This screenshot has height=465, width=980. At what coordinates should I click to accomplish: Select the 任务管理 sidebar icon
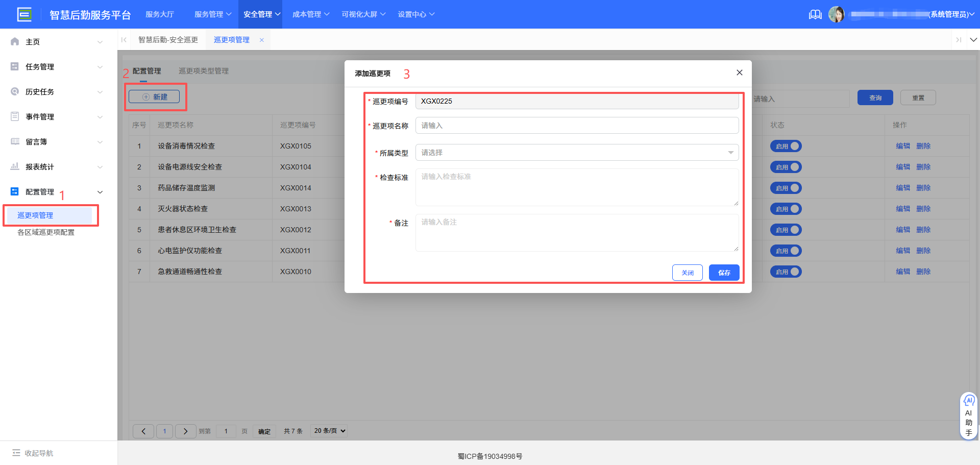(14, 66)
